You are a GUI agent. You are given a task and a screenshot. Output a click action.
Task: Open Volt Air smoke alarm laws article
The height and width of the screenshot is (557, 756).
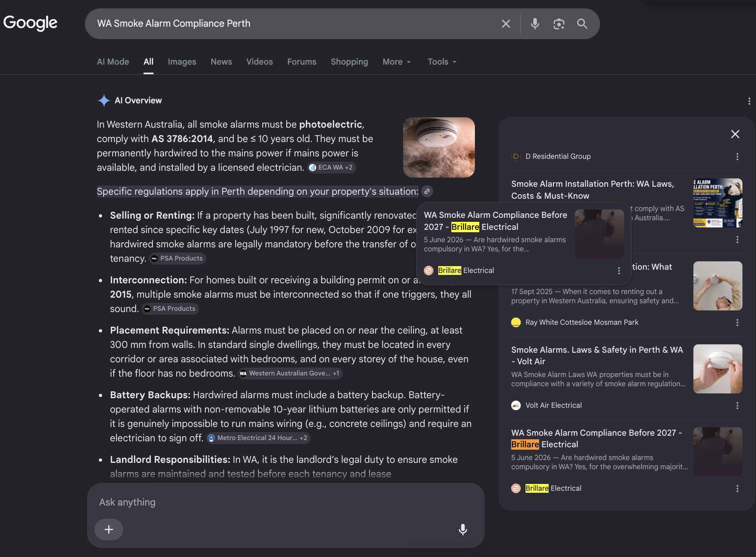(x=597, y=356)
